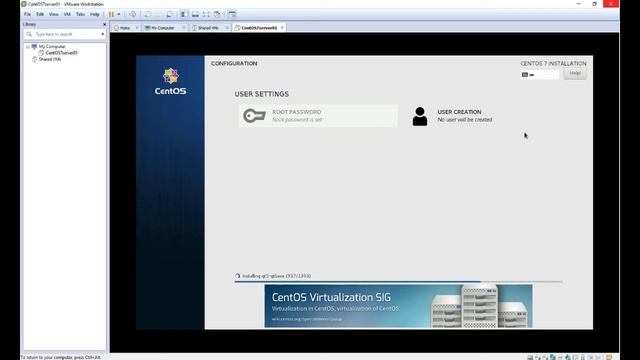Select My Computer in the library tree
Viewport: 640px width, 360px height.
tap(52, 47)
